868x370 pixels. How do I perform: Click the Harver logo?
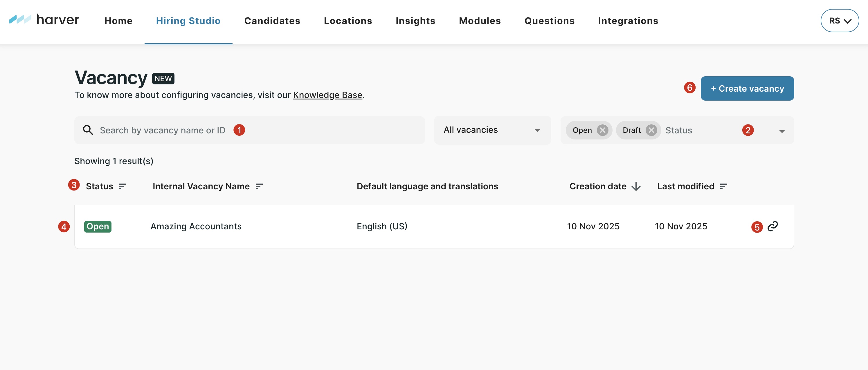44,20
